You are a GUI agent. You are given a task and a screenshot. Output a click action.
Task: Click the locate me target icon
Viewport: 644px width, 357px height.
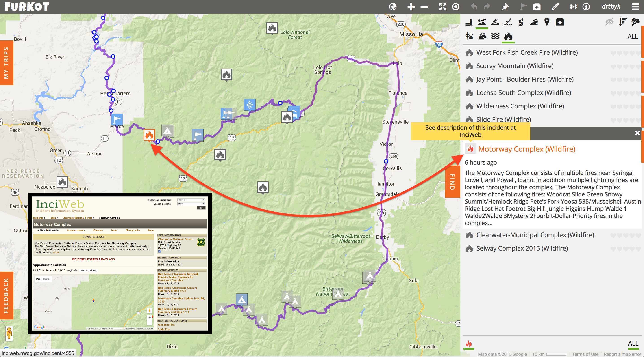pyautogui.click(x=456, y=7)
